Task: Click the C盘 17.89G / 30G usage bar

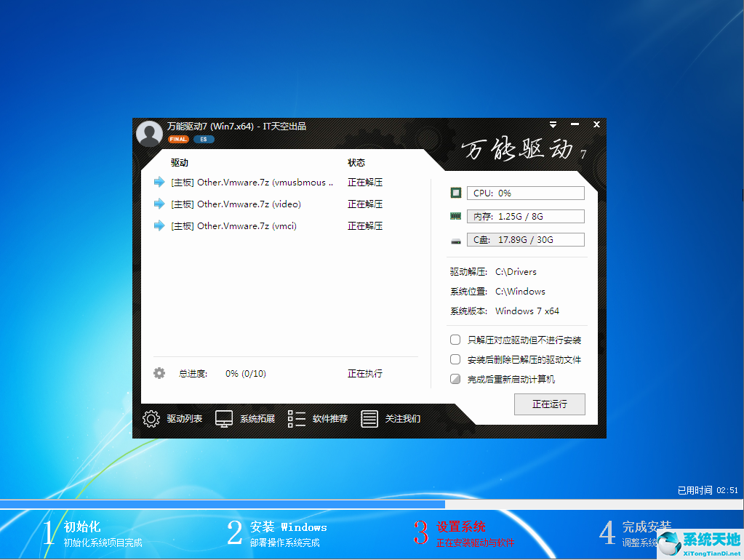Action: (525, 240)
